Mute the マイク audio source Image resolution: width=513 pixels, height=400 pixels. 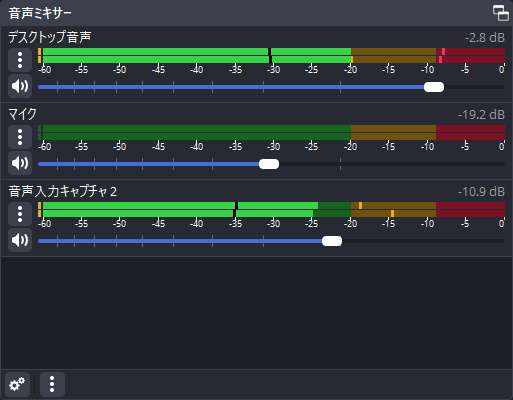tap(20, 163)
